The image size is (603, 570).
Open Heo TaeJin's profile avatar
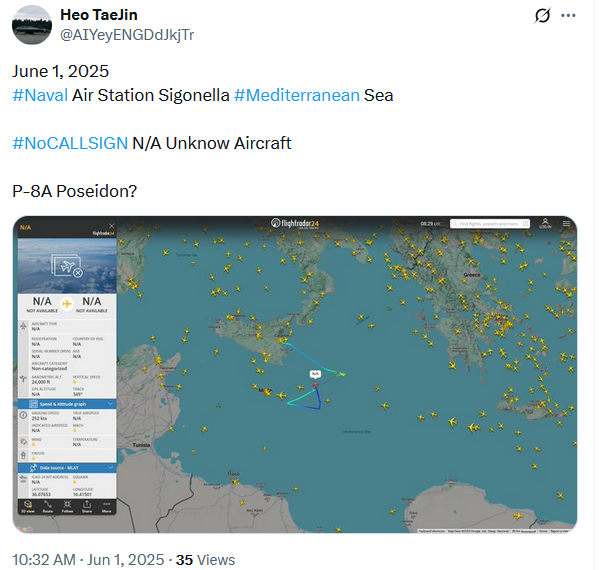32,25
